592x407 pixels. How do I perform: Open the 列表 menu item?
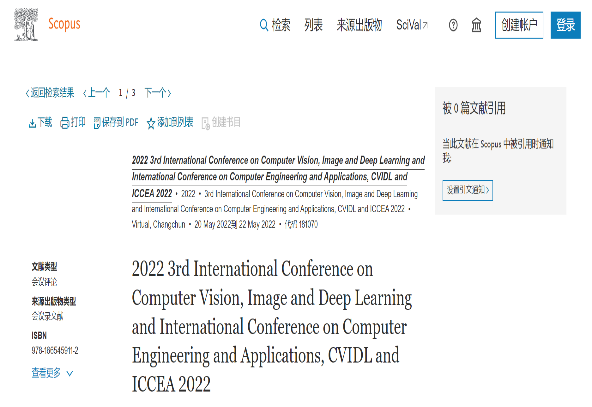click(x=313, y=25)
